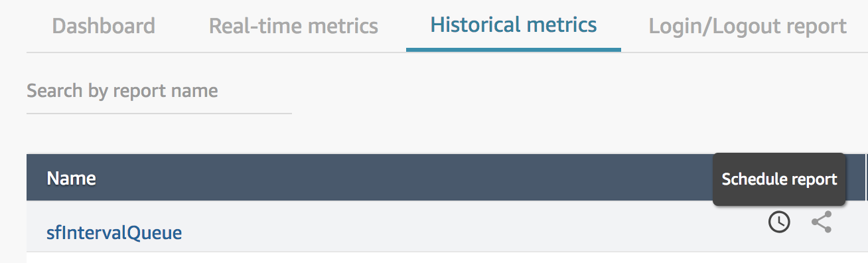Select the Historical metrics tab
868x263 pixels.
click(514, 25)
